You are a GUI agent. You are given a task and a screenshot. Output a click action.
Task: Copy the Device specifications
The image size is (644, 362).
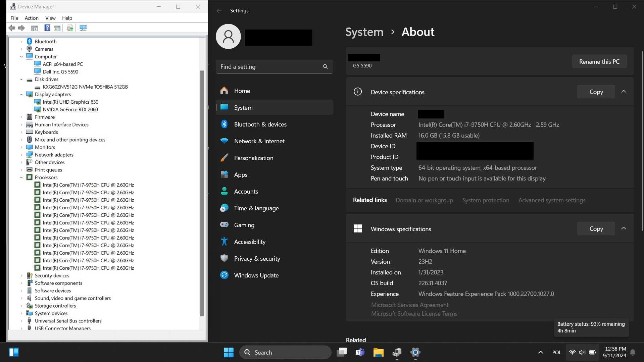(x=596, y=92)
